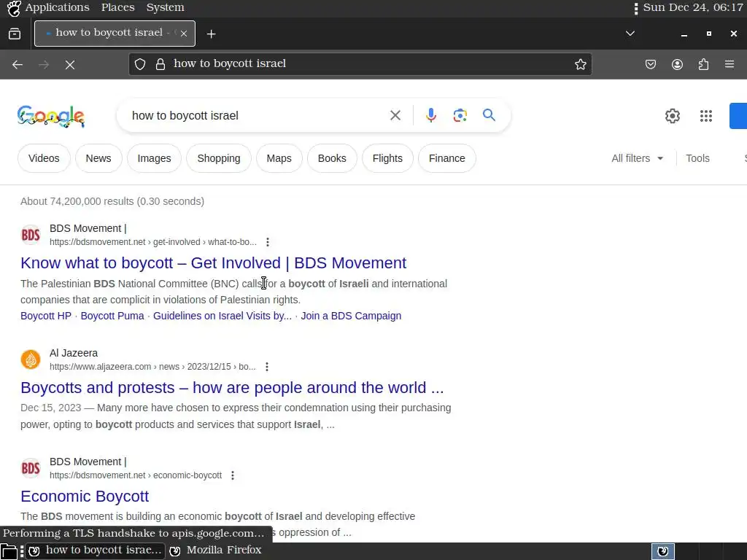The image size is (747, 560).
Task: Click the 'About 74,200,000 results' text
Action: [112, 201]
